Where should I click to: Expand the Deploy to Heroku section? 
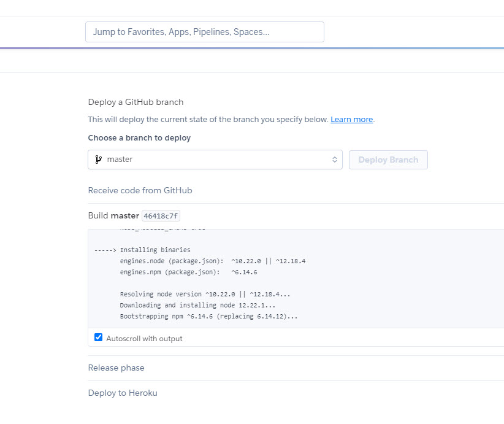click(123, 393)
